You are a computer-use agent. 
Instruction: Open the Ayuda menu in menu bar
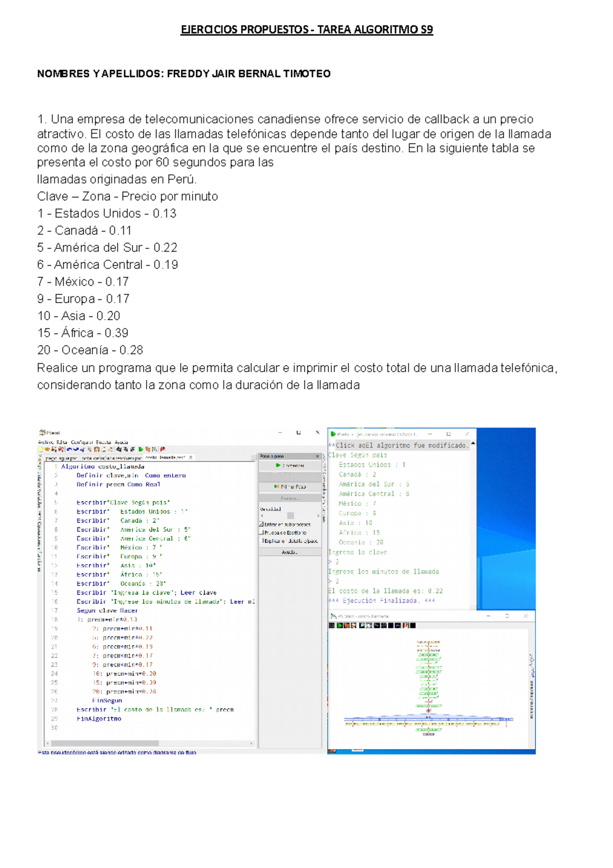pyautogui.click(x=121, y=442)
